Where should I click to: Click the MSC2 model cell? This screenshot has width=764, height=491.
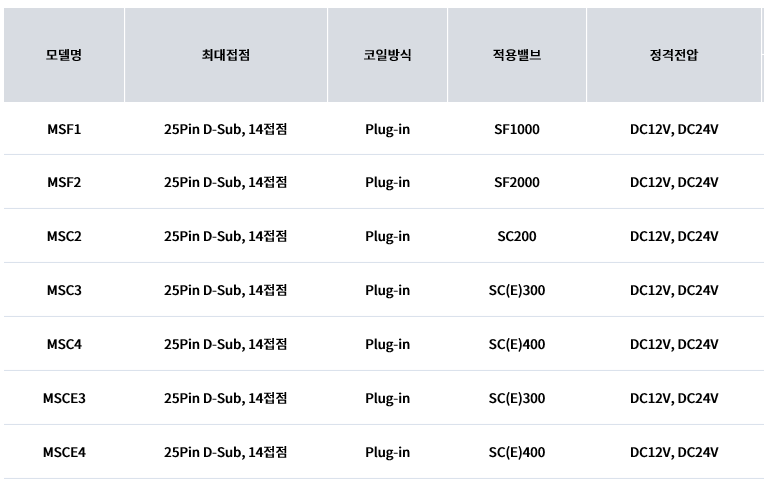(x=64, y=236)
